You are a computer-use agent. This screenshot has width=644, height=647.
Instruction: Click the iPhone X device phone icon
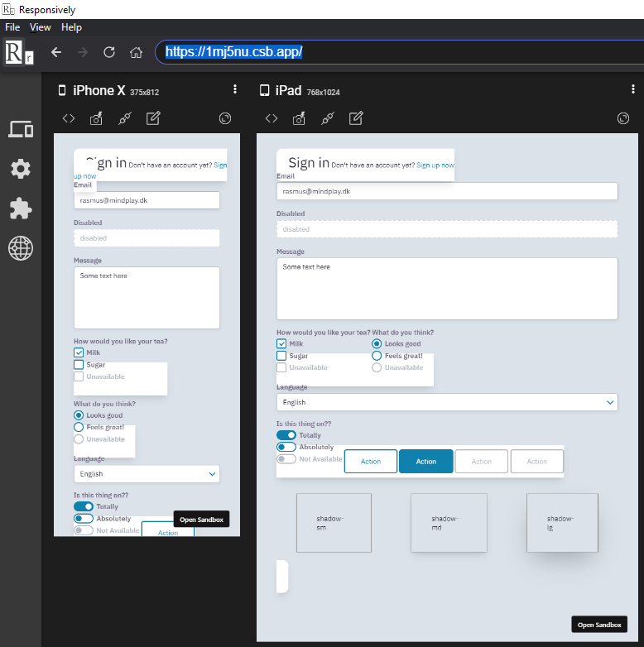(62, 90)
